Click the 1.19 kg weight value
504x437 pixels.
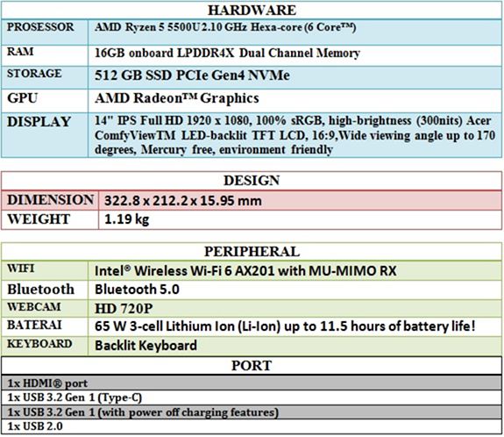click(126, 219)
